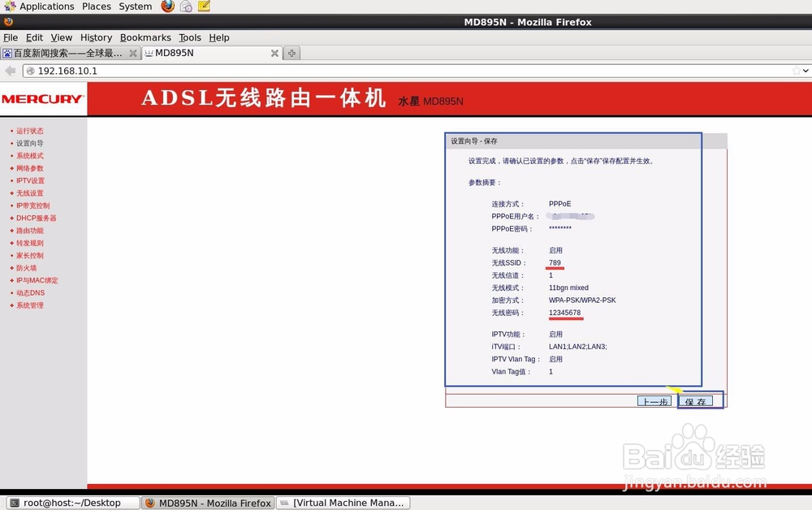The width and height of the screenshot is (812, 510).
Task: Click the back navigation arrow in Firefox
Action: (x=9, y=71)
